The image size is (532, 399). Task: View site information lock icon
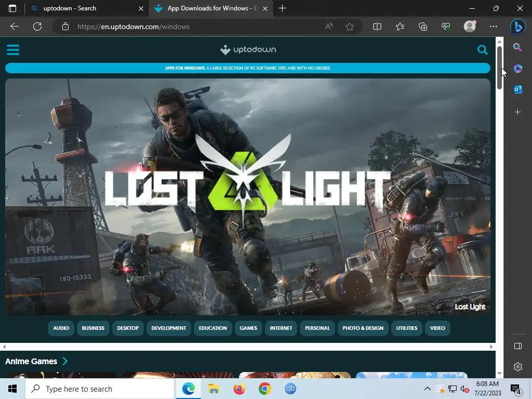[x=65, y=26]
